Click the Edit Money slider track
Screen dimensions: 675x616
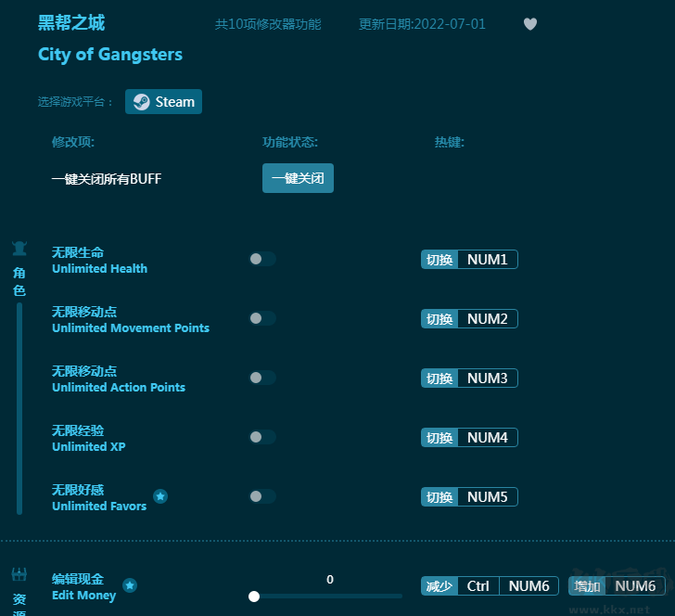[x=325, y=597]
